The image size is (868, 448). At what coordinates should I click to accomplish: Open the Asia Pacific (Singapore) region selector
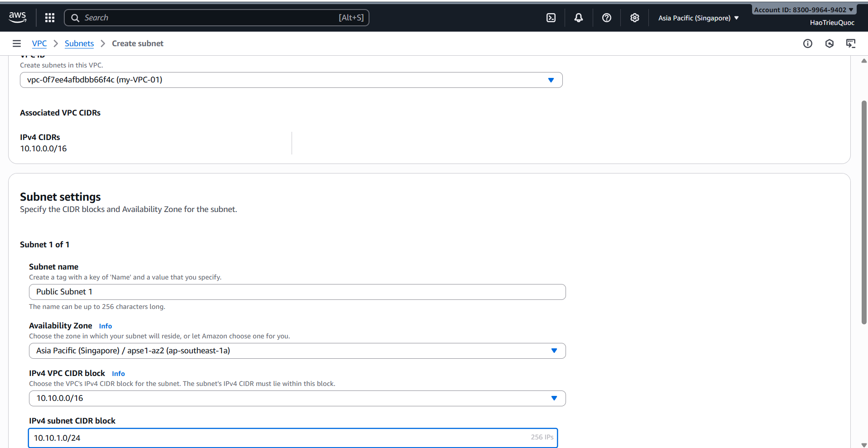click(698, 18)
